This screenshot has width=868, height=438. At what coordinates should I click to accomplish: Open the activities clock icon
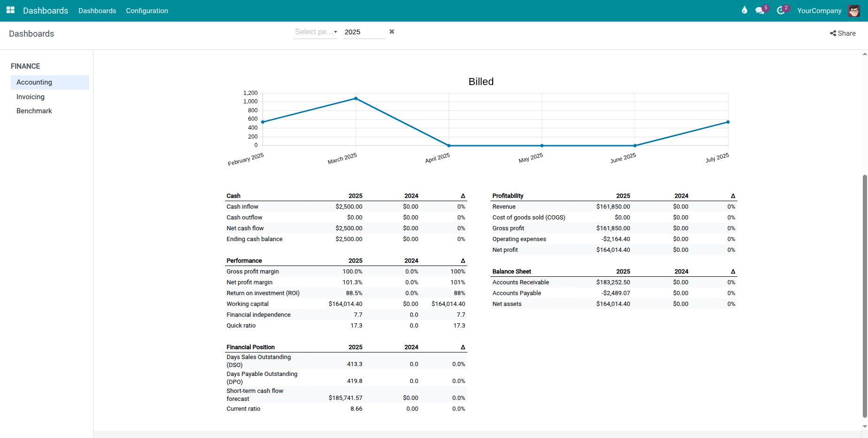pos(781,10)
